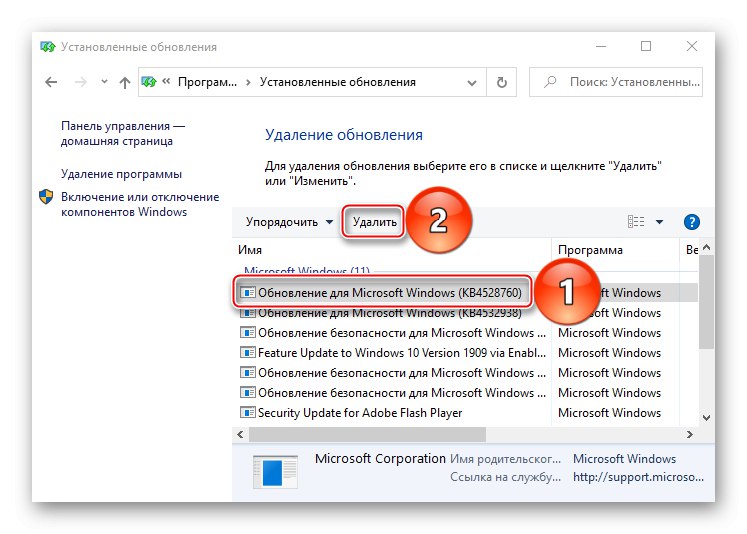
Task: Open the view options dropdown arrow
Action: [x=659, y=222]
